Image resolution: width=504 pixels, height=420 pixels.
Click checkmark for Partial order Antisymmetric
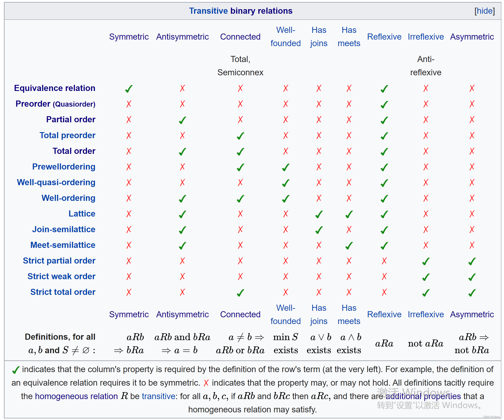click(182, 120)
